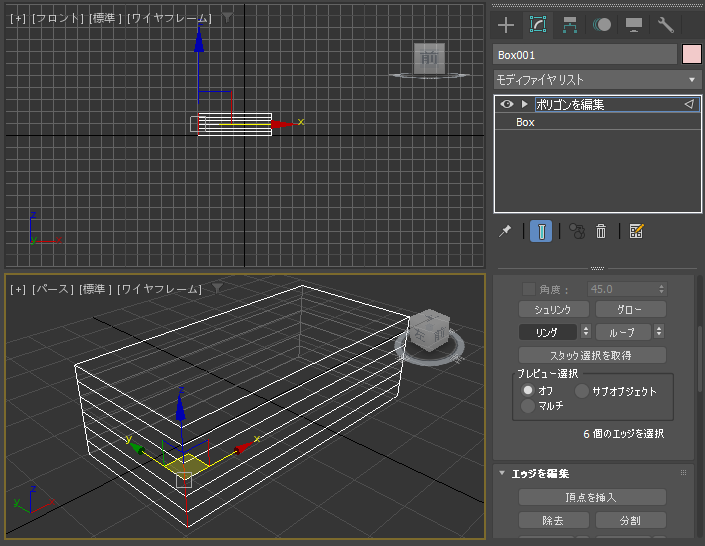Click the Pin Stack icon
The image size is (705, 546).
pyautogui.click(x=505, y=231)
